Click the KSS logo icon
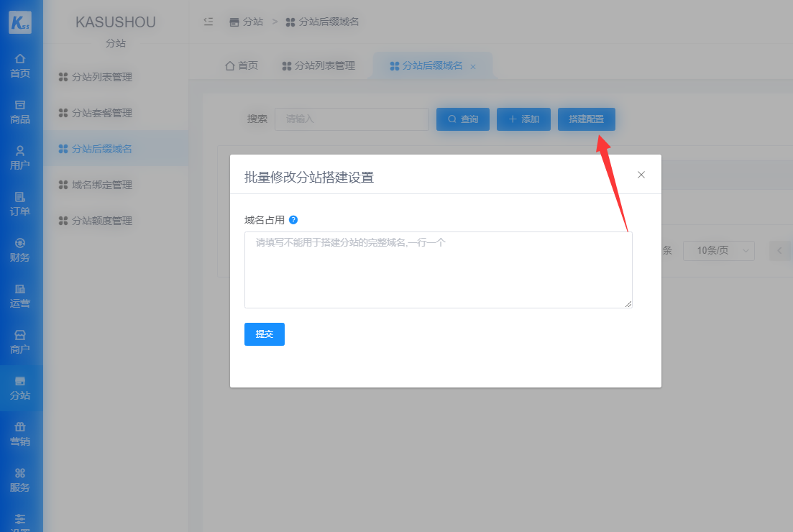 (20, 22)
